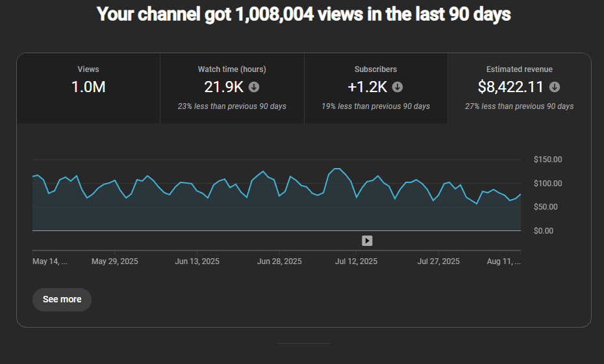
Task: Click the Jul 27, 2025 axis date
Action: pyautogui.click(x=438, y=261)
